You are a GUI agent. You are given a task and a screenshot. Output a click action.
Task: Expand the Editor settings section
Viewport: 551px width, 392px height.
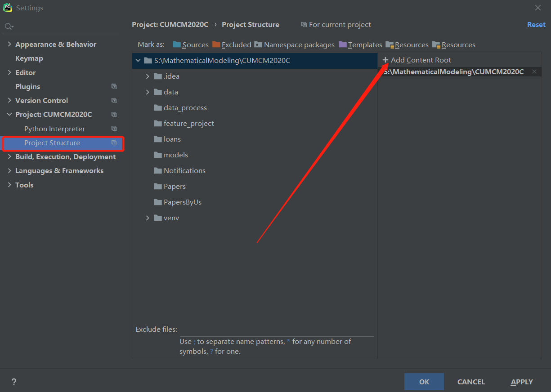9,72
